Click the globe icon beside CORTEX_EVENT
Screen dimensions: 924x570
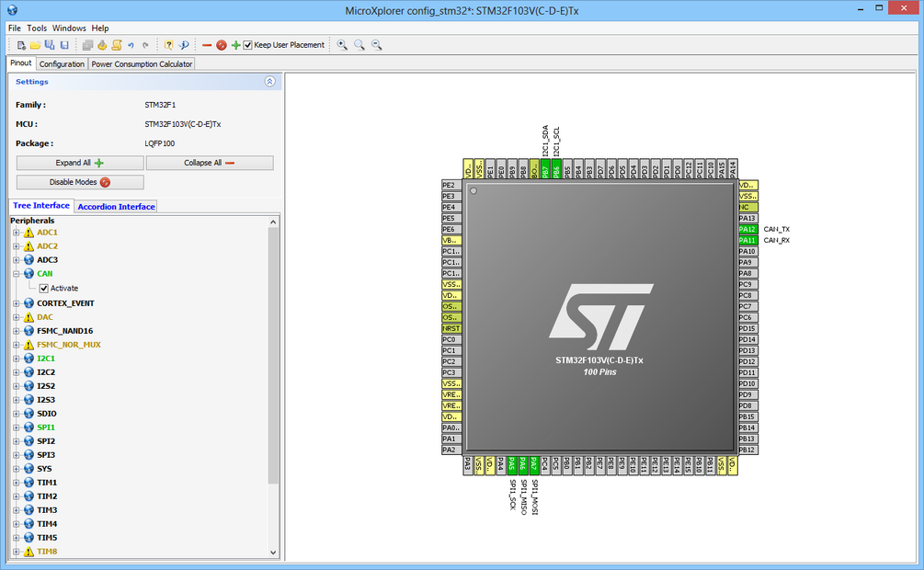29,303
